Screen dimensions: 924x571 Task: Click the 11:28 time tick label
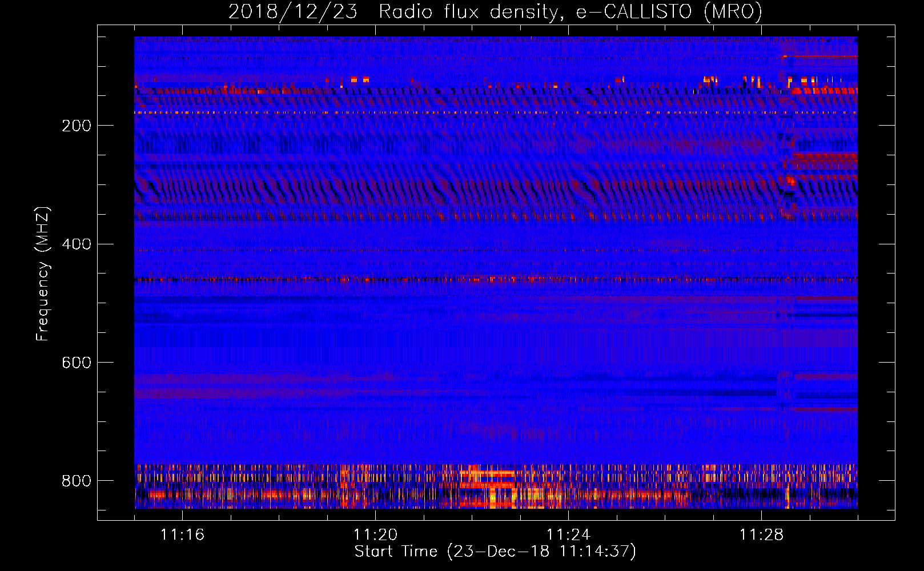tap(761, 534)
